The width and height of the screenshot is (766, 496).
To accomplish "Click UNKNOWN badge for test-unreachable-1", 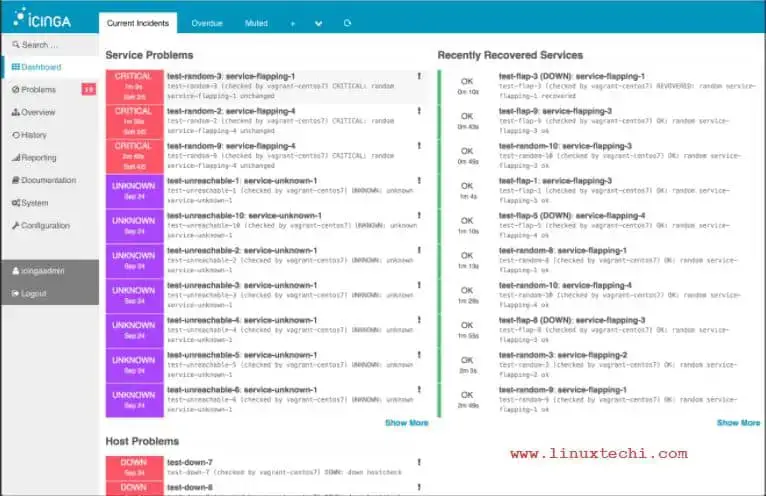I will pos(134,191).
